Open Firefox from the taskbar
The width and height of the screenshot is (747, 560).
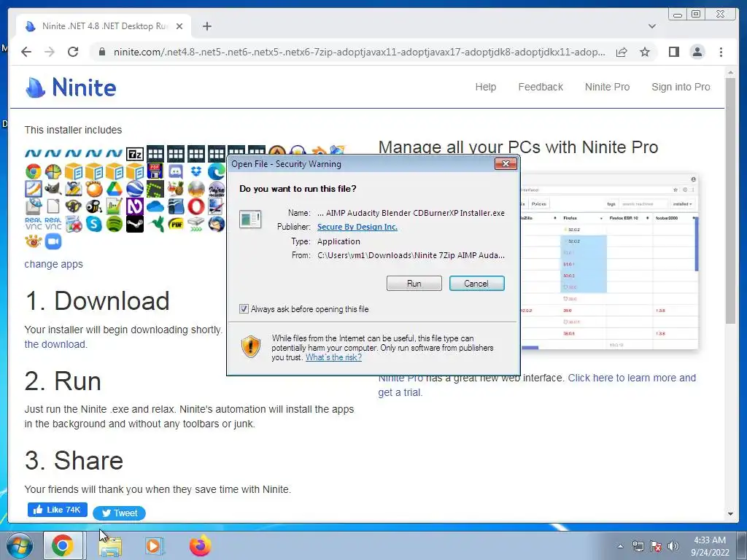point(200,545)
